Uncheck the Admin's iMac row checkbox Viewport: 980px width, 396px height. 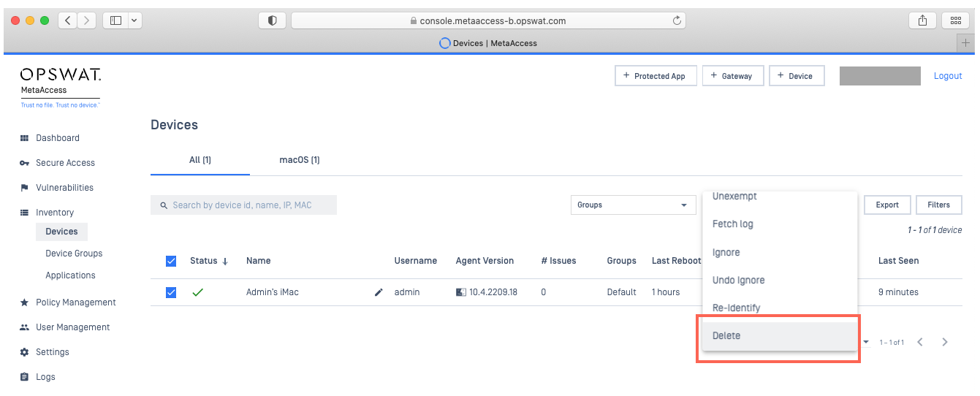coord(171,292)
